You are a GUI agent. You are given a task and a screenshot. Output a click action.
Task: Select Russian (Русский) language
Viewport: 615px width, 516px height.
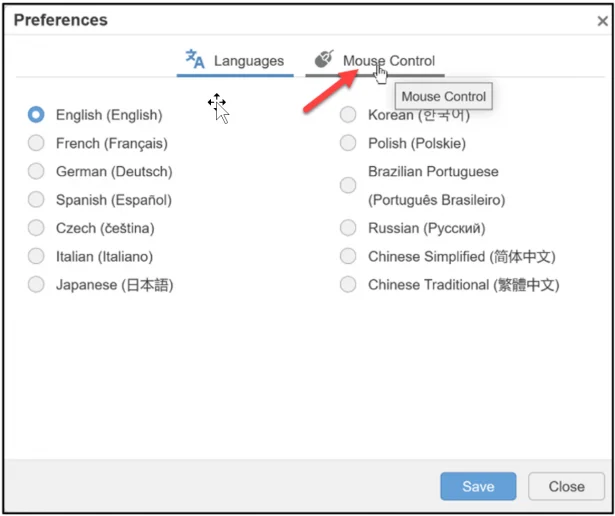(x=348, y=228)
